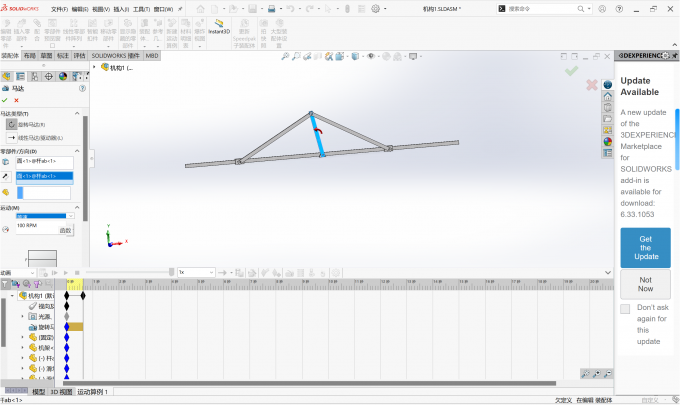This screenshot has width=680, height=405.
Task: Switch to the 3D 视图 bottom tab
Action: point(61,392)
